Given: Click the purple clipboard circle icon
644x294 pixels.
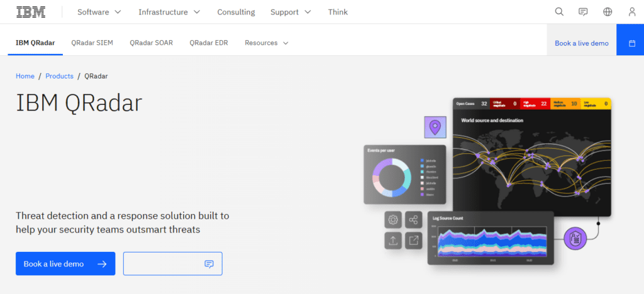Looking at the screenshot, I should pos(576,238).
